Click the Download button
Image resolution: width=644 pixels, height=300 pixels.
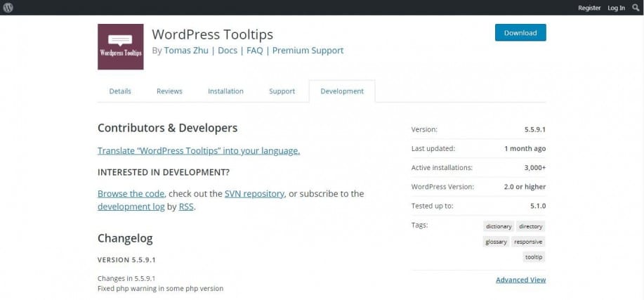tap(520, 32)
